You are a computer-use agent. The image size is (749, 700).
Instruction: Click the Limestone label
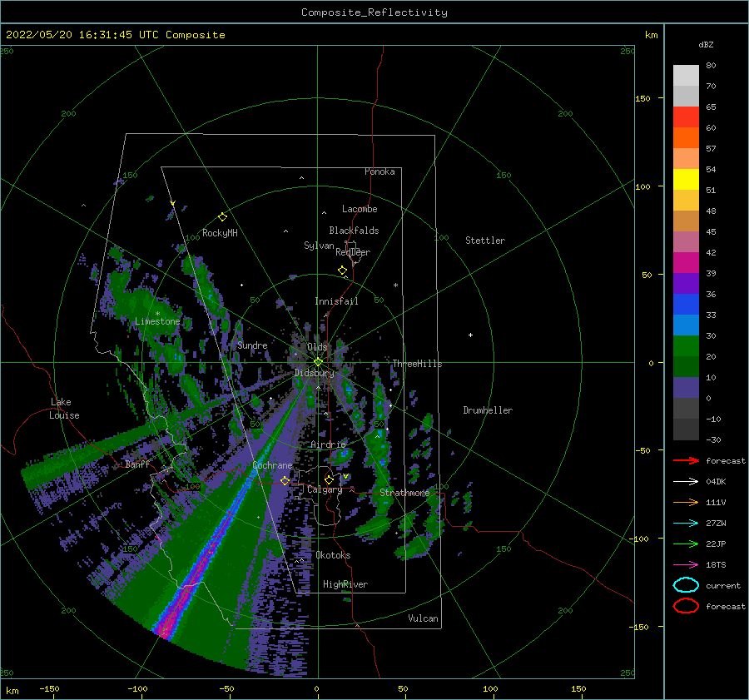157,321
